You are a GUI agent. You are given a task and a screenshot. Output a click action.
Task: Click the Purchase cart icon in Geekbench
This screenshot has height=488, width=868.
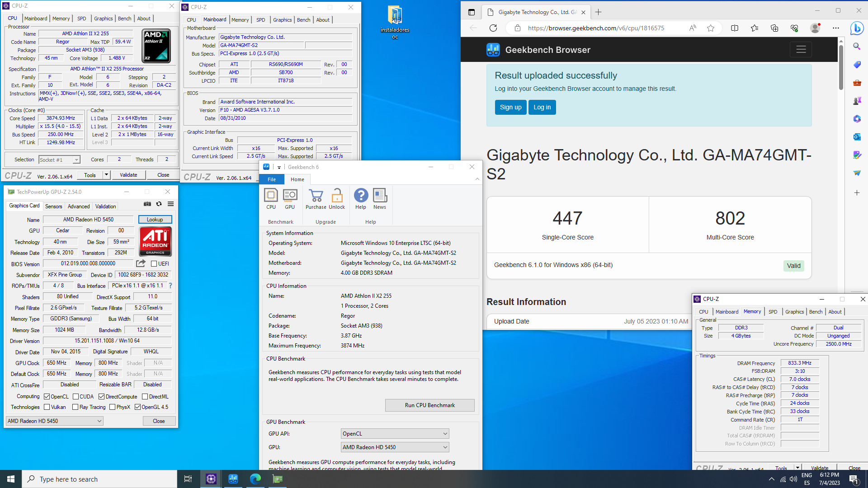[x=316, y=199]
